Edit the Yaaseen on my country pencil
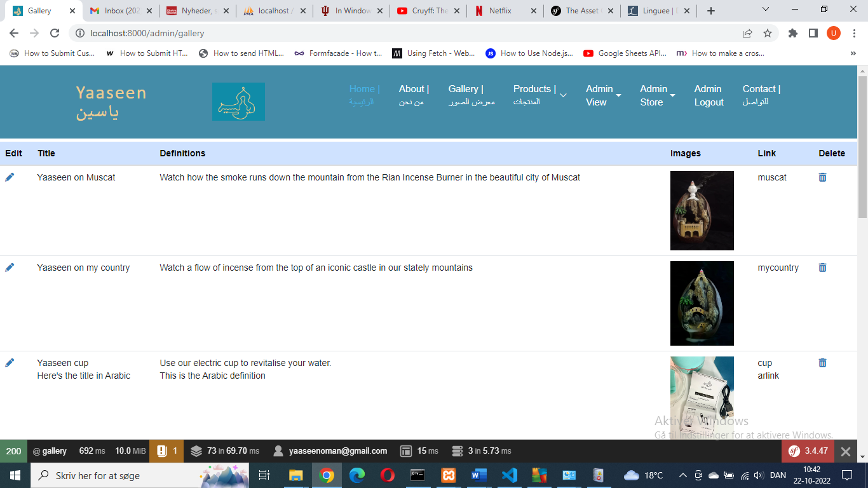 pos(10,268)
